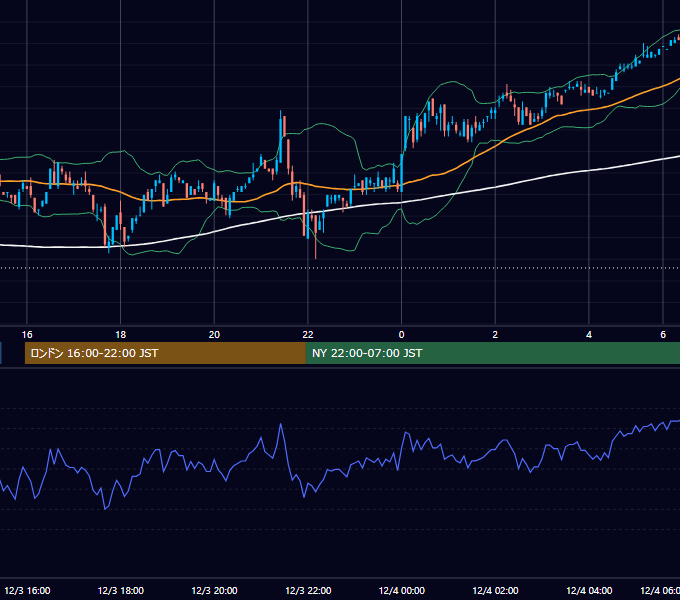Click hour label 2 on upper time axis
Screen dimensions: 680x600
(495, 334)
